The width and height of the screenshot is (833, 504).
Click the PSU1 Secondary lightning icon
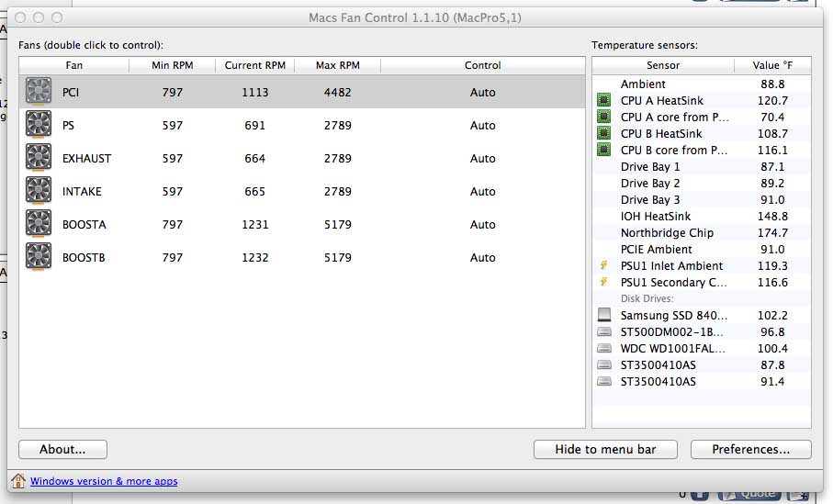pyautogui.click(x=603, y=282)
